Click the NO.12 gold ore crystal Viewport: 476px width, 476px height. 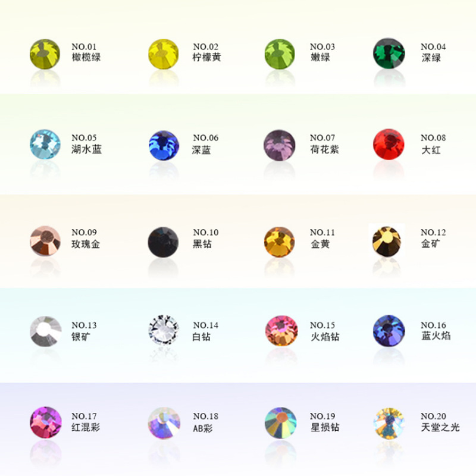(386, 242)
